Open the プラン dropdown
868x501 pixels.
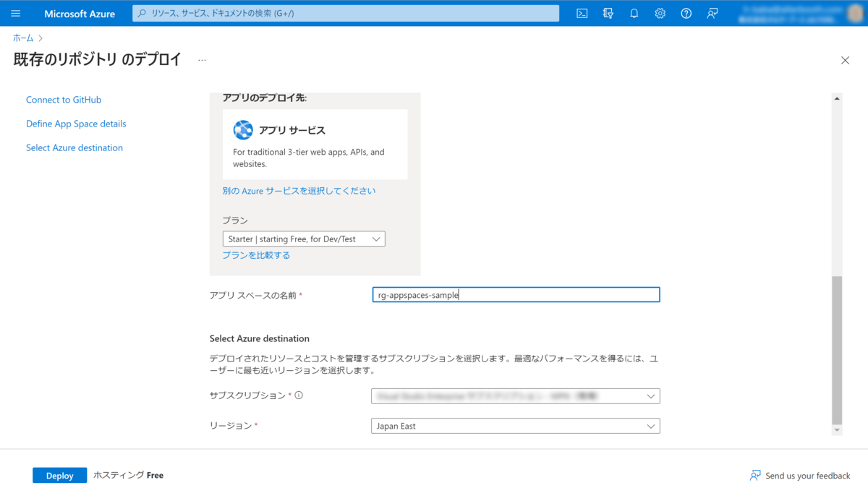[x=303, y=239]
